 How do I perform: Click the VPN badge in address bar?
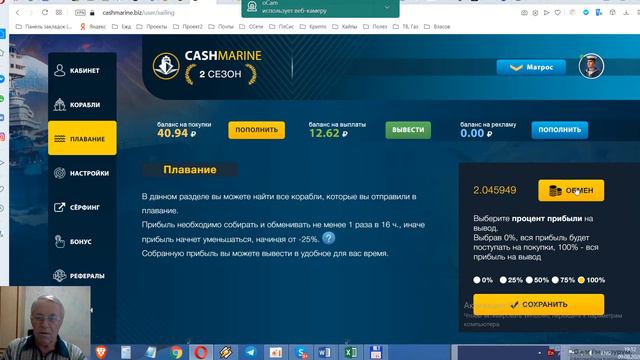point(80,13)
